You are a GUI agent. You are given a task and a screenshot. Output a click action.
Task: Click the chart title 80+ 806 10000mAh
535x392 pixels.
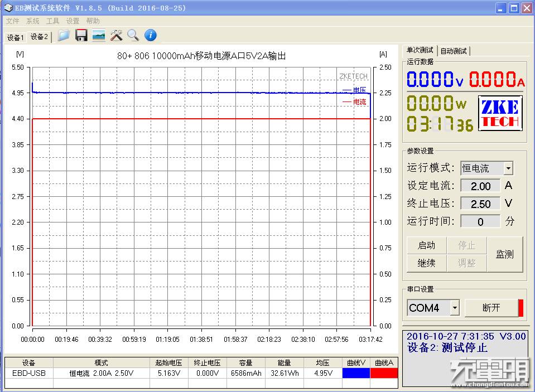pos(201,56)
